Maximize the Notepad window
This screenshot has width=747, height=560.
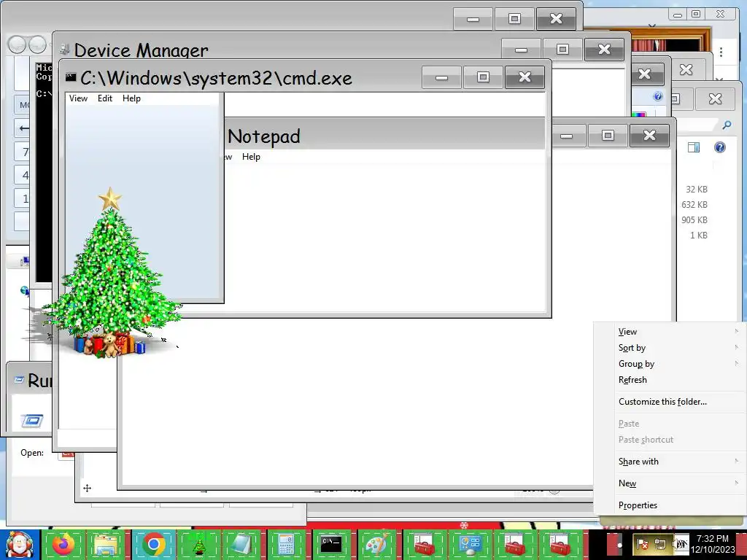608,136
